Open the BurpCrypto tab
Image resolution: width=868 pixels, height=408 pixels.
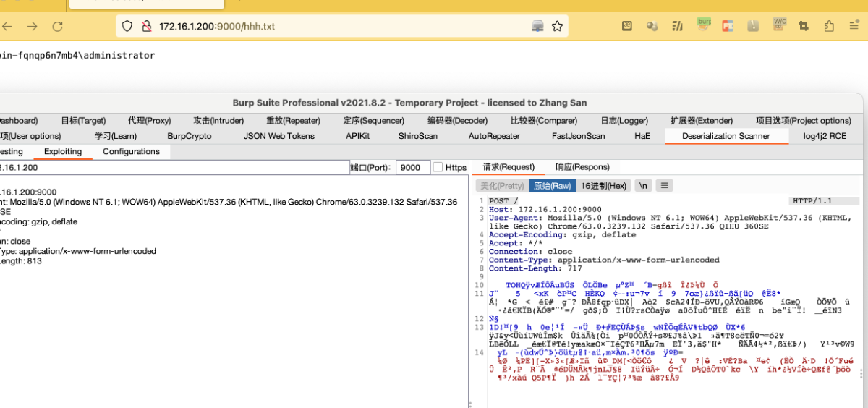click(190, 136)
